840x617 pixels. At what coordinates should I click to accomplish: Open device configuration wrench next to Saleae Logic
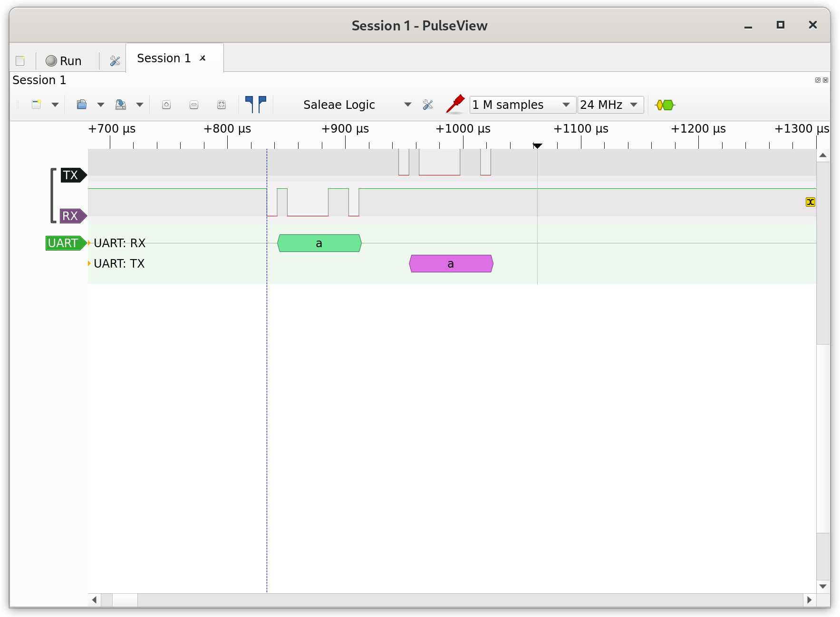pyautogui.click(x=428, y=105)
